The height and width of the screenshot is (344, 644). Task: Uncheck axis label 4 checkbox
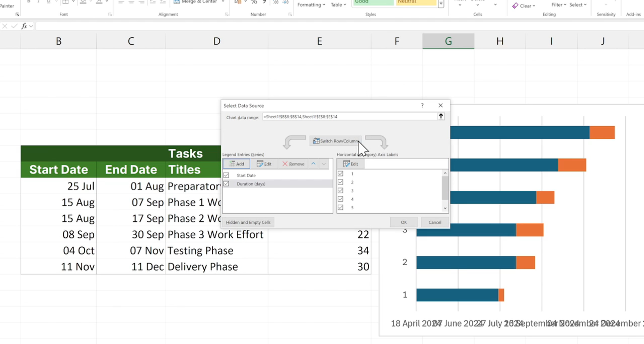[341, 199]
